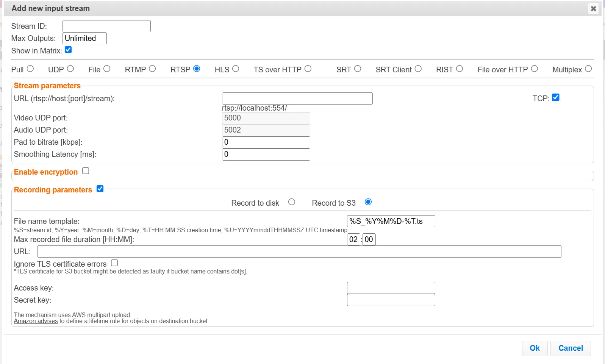Select the UDP input type

[x=70, y=69]
